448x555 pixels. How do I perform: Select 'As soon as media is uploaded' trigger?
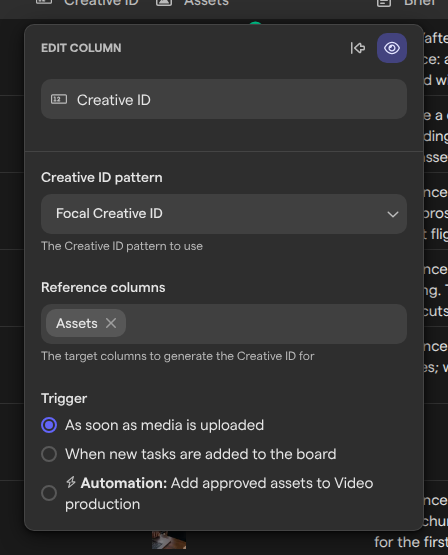[49, 425]
